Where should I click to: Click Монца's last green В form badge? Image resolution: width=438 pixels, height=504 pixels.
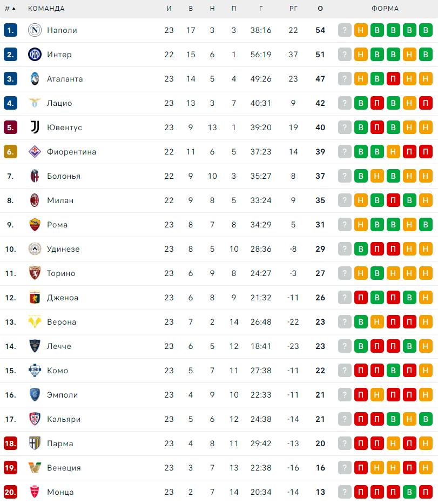pos(409,492)
